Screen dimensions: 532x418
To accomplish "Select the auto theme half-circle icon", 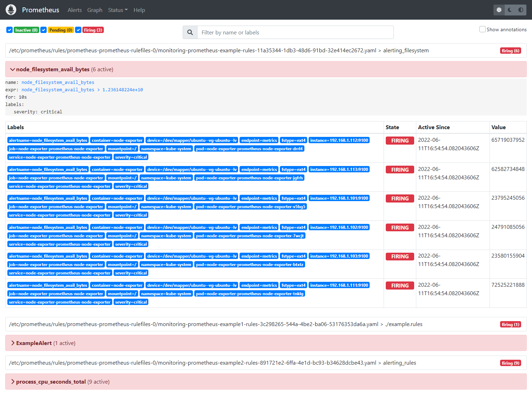I will point(521,10).
